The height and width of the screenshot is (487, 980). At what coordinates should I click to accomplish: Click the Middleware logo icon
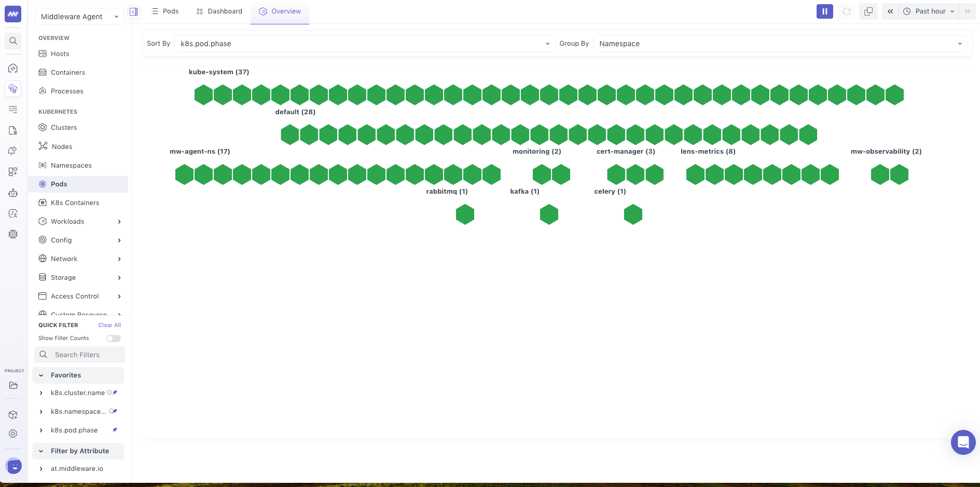point(13,14)
